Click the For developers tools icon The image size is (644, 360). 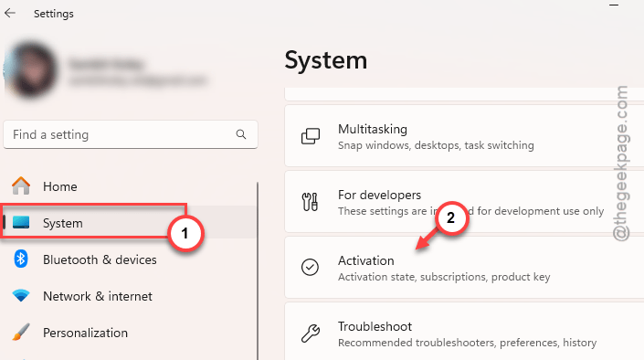pyautogui.click(x=310, y=202)
